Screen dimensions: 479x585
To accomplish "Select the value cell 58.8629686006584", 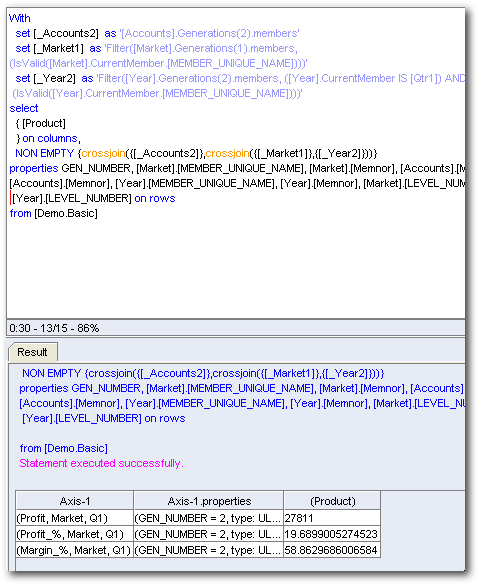I will click(332, 550).
